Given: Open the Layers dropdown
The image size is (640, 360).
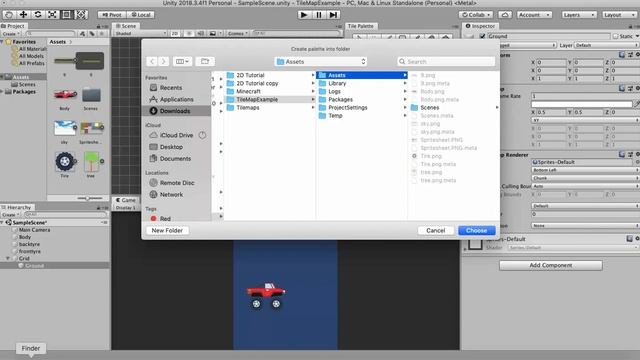Looking at the screenshot, I should click(x=578, y=15).
